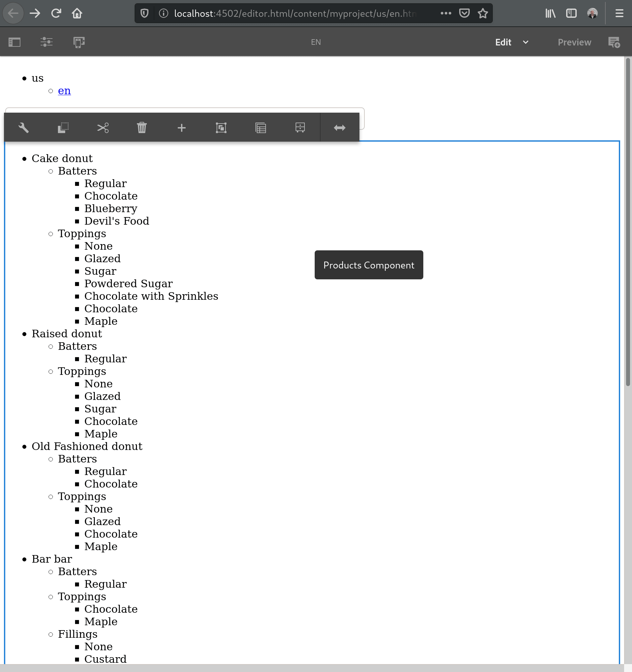Delete component with trash icon
Screen dimensions: 632x672
point(142,128)
